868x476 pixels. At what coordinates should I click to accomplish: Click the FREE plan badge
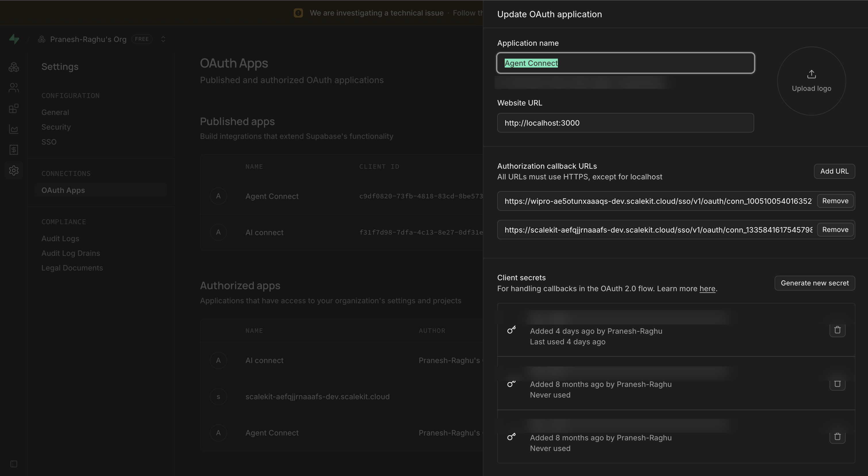coord(142,39)
